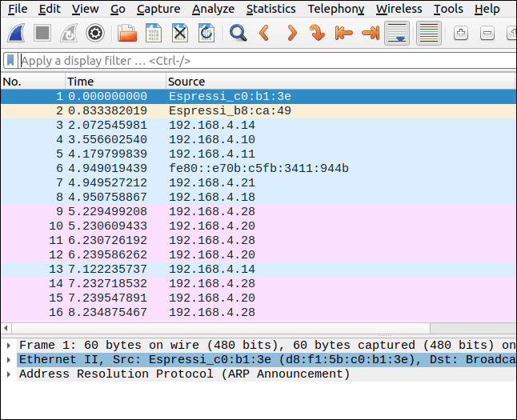Open the File menu
The height and width of the screenshot is (420, 517).
click(18, 9)
